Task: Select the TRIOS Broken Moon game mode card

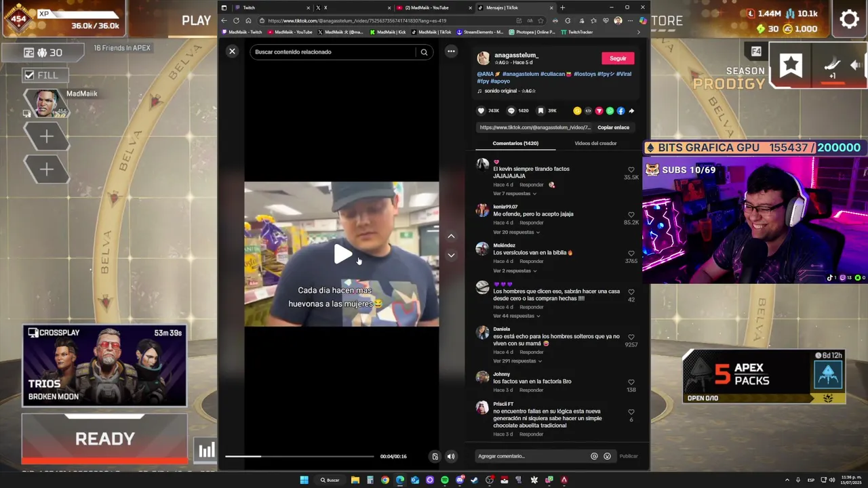Action: click(104, 366)
